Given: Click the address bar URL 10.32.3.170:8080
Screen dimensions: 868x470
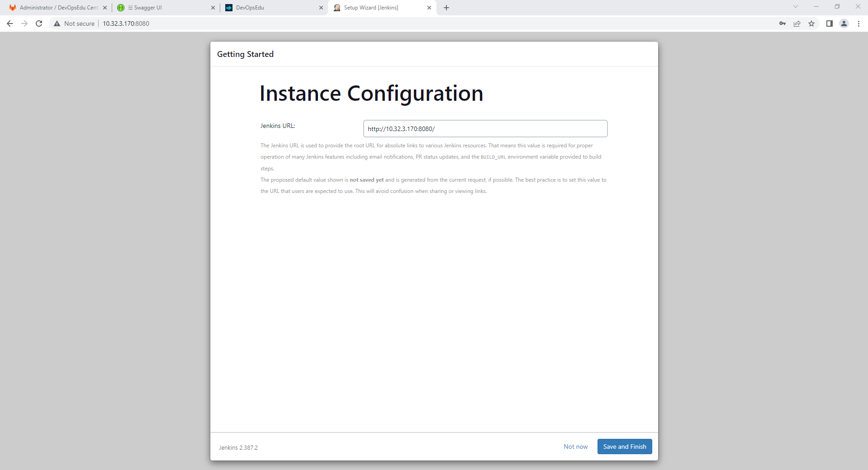Looking at the screenshot, I should [x=126, y=23].
